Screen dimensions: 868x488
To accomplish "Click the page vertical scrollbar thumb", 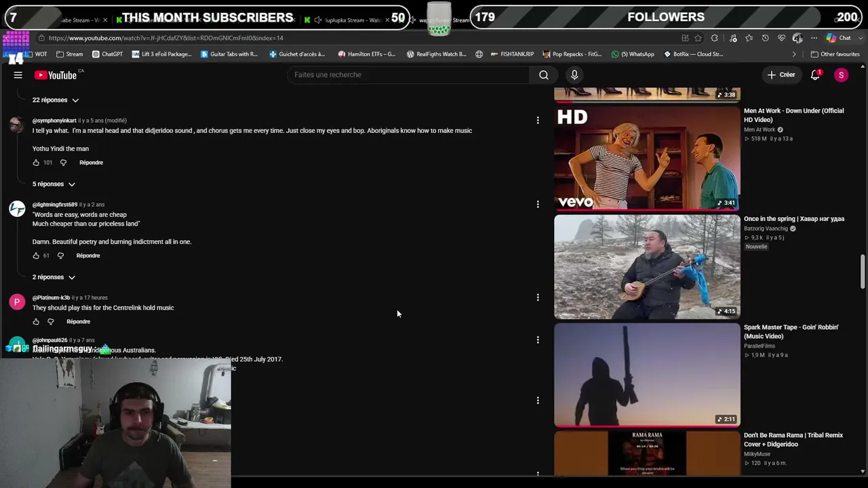I will coord(863,272).
